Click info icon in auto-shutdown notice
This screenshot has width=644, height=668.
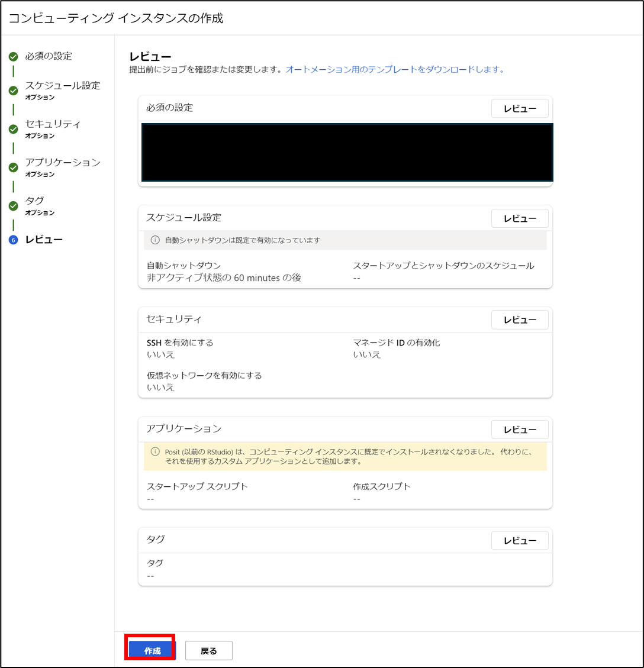pyautogui.click(x=155, y=240)
